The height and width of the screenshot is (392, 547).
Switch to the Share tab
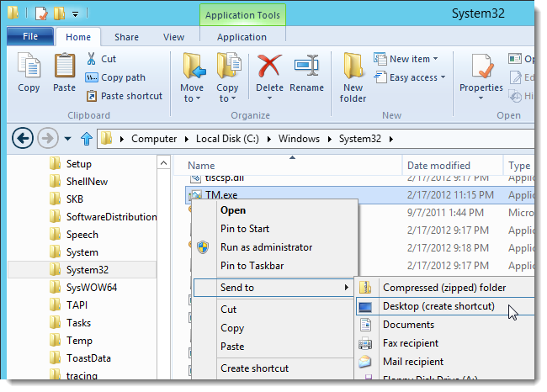point(126,37)
